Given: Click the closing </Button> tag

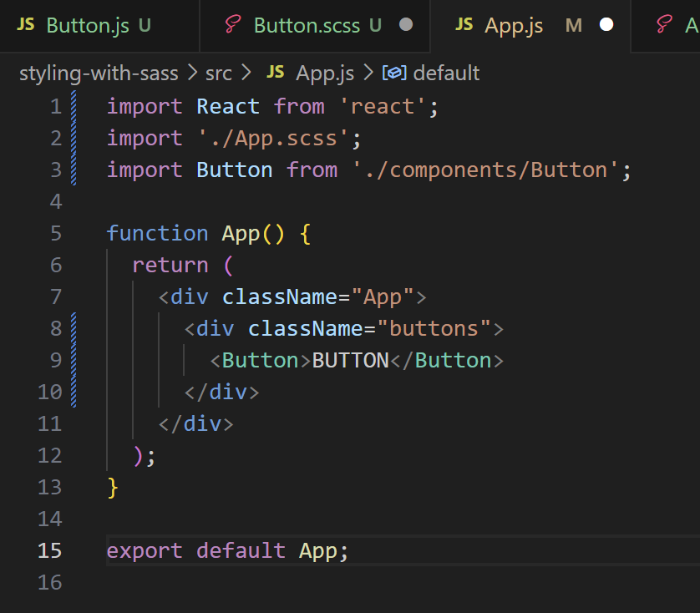Looking at the screenshot, I should click(x=448, y=361).
